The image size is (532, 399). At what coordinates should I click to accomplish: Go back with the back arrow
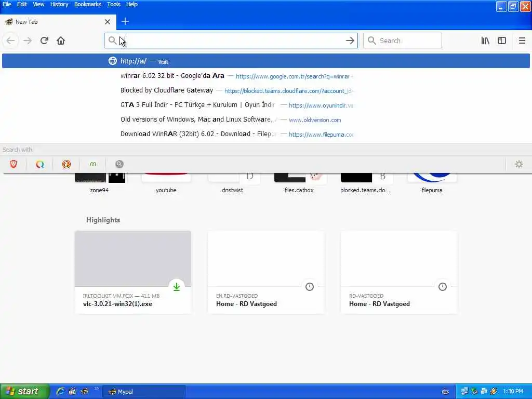click(x=10, y=41)
